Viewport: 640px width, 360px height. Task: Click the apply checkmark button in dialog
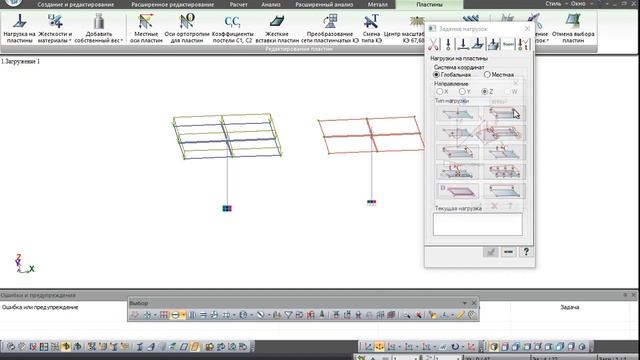pos(491,252)
